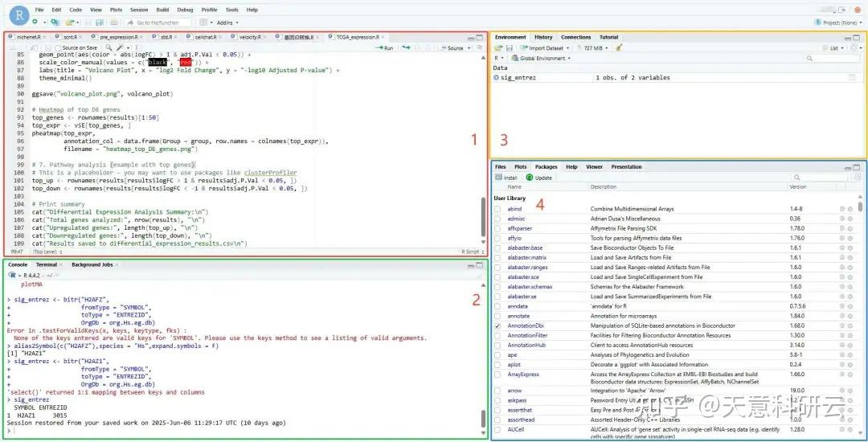
Task: Click remove icon for abind package
Action: click(850, 209)
